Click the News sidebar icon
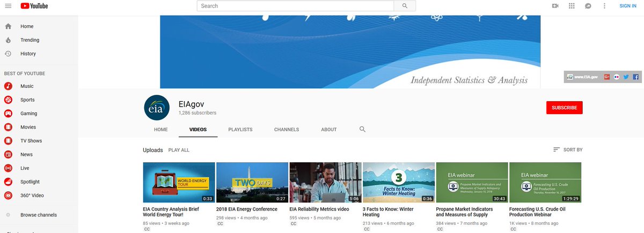Image resolution: width=644 pixels, height=233 pixels. click(x=8, y=154)
